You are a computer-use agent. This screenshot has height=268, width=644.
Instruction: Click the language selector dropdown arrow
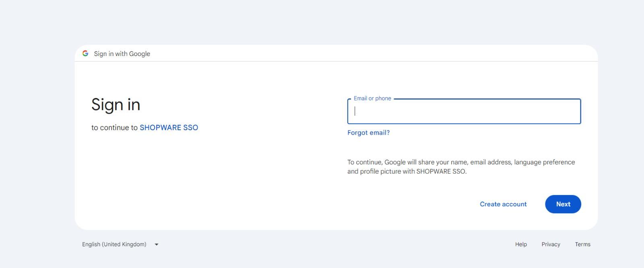(x=157, y=244)
